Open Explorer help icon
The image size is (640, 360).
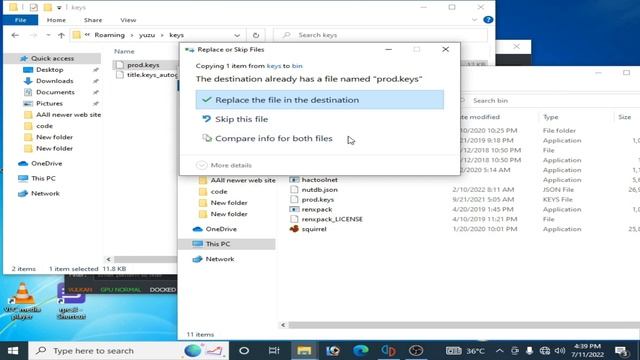(x=488, y=20)
